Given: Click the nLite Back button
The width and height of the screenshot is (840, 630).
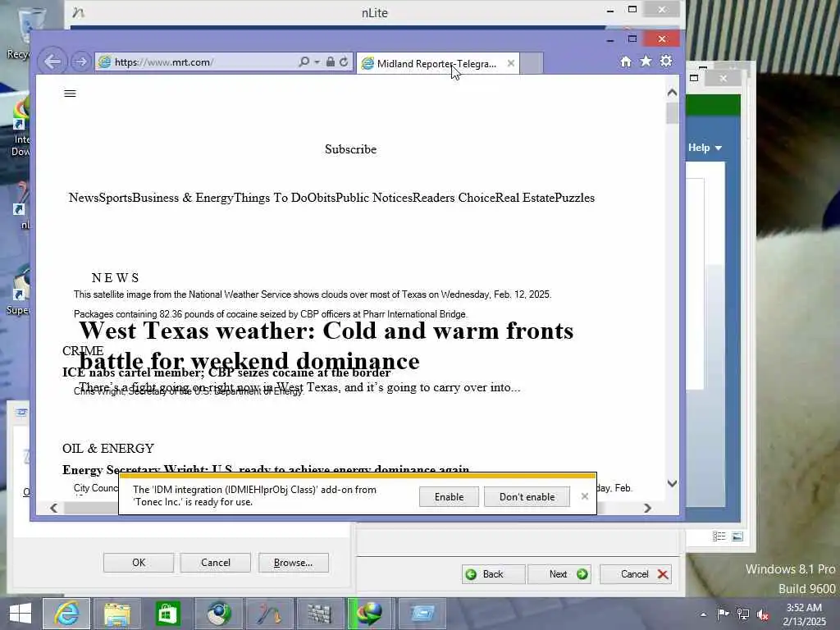Looking at the screenshot, I should click(x=493, y=574).
